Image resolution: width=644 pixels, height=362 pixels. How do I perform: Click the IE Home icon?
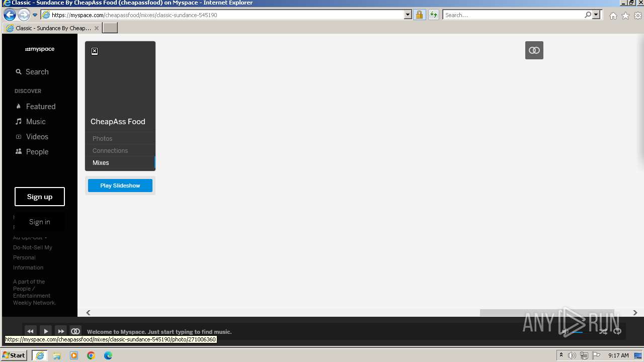pyautogui.click(x=613, y=16)
